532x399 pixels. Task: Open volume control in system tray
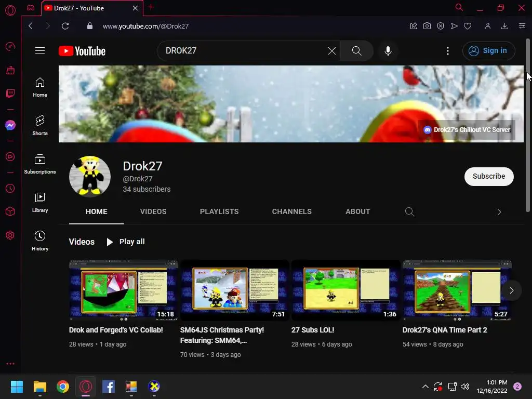coord(465,387)
